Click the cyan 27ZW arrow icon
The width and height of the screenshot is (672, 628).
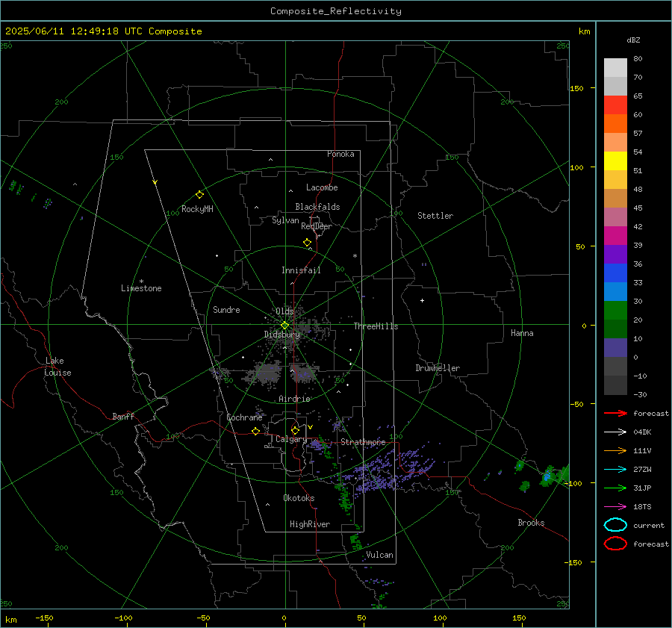click(x=615, y=470)
